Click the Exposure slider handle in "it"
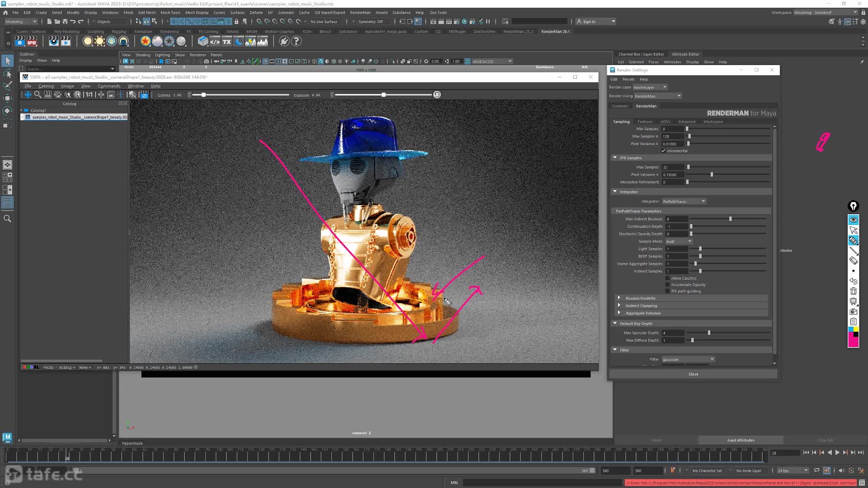Viewport: 868px width, 488px height. point(383,94)
